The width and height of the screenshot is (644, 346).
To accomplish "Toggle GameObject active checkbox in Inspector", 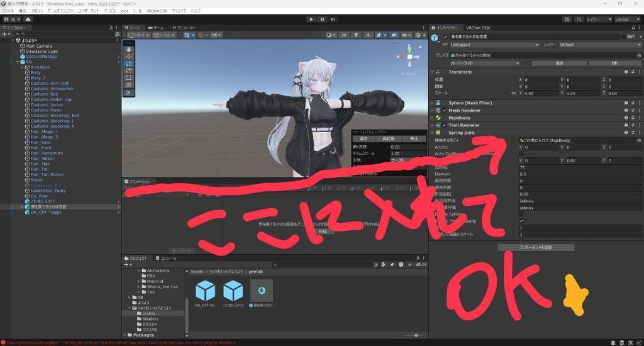I will [446, 36].
